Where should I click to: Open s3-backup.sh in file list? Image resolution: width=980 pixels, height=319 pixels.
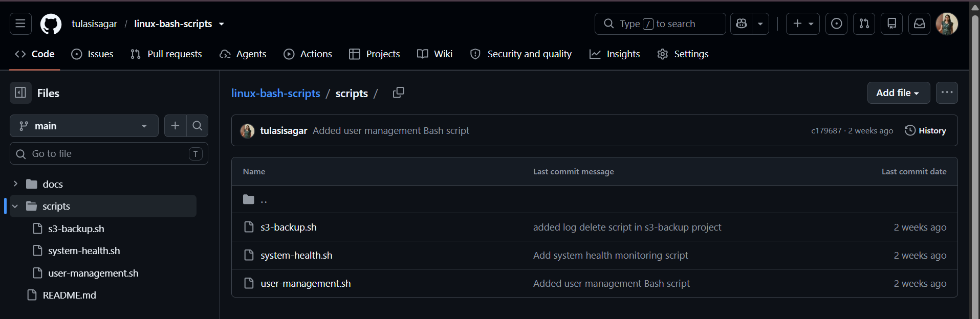click(x=289, y=227)
